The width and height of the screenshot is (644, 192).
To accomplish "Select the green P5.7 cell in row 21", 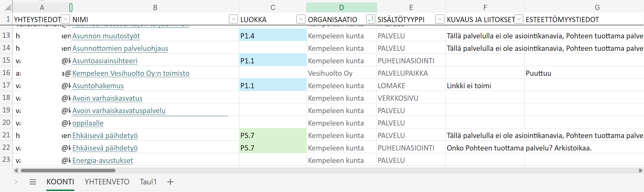I will pos(273,135).
